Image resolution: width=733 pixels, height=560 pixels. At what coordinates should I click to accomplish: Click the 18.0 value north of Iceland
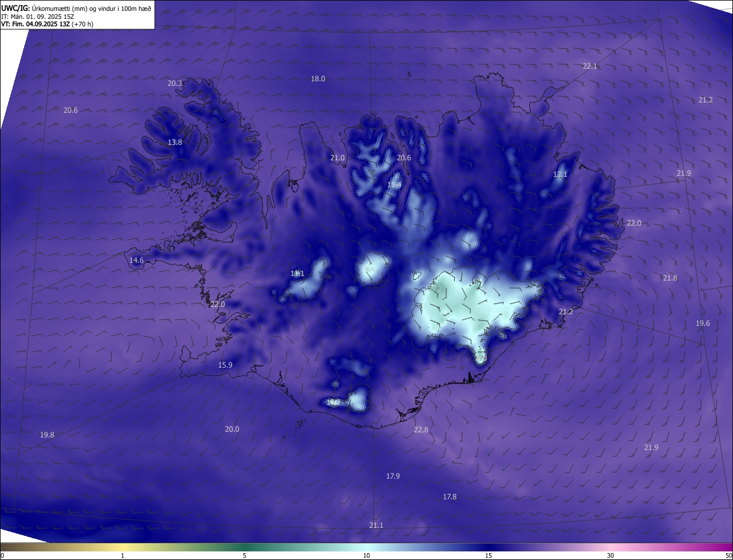[318, 79]
